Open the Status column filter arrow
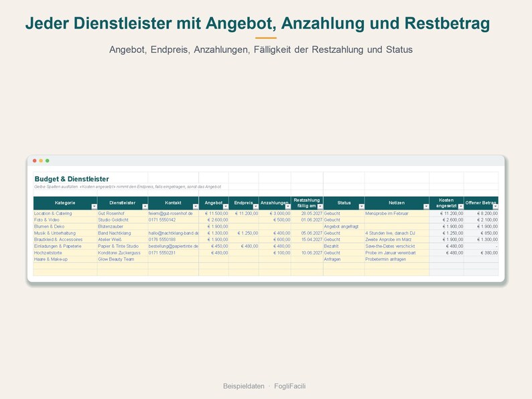532x399 pixels. click(361, 206)
